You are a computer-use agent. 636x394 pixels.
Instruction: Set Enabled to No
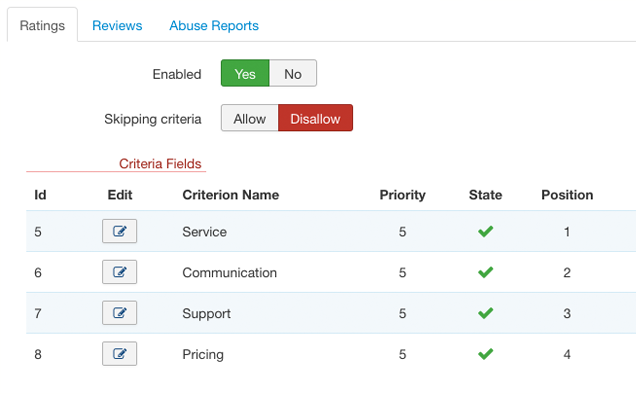pos(293,73)
